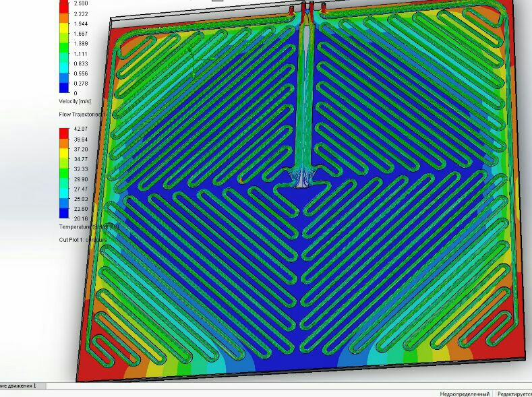Click the 'Редактируется' status bar entry

coord(514,394)
